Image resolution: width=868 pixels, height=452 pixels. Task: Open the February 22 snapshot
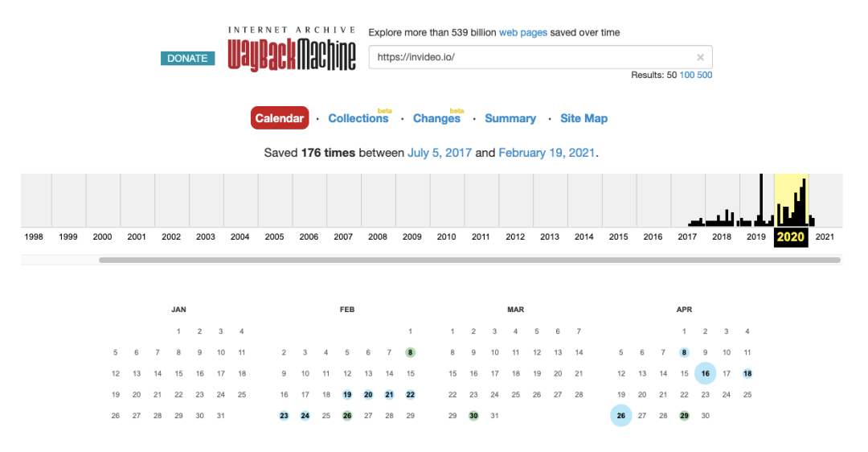pyautogui.click(x=410, y=394)
